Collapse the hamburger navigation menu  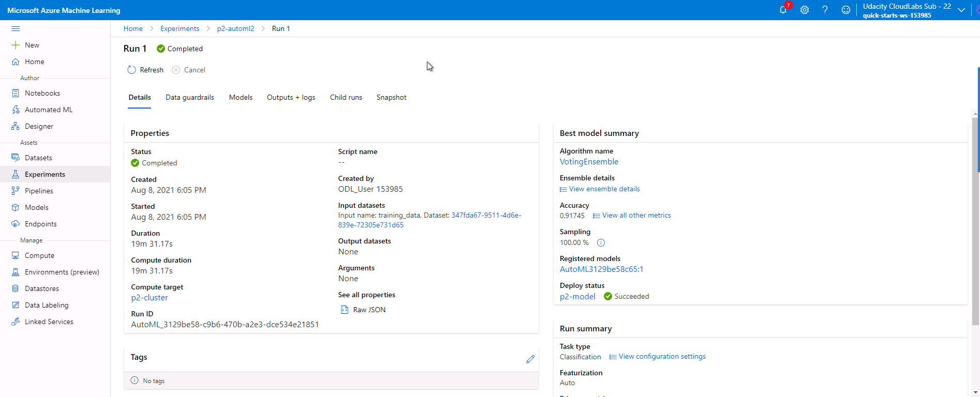(x=16, y=29)
